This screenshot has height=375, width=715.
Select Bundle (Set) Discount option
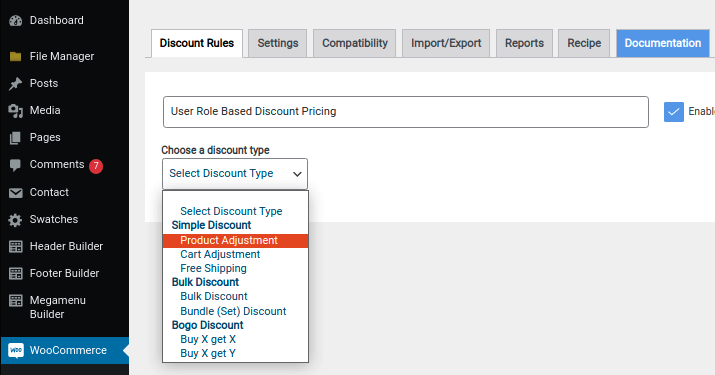[235, 312]
